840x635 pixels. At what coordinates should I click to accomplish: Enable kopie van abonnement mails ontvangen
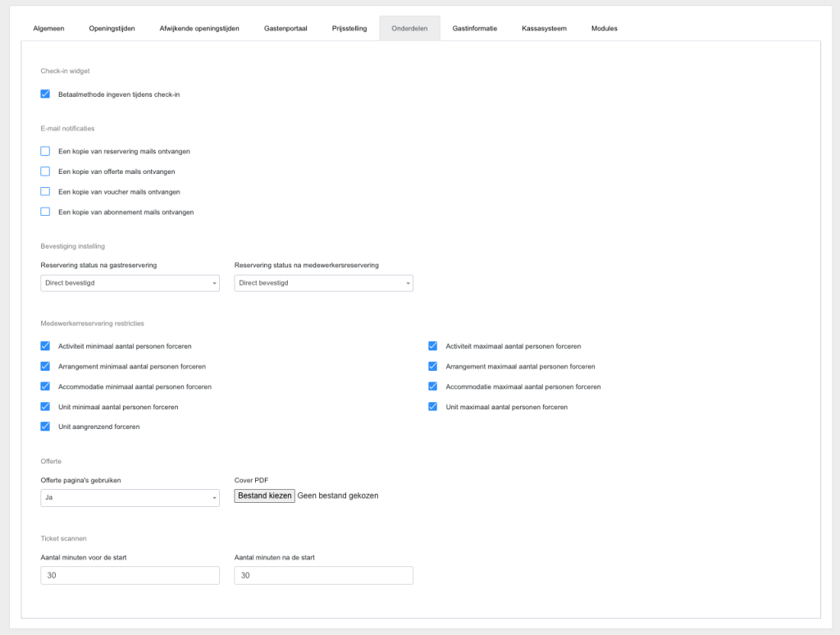[x=45, y=212]
